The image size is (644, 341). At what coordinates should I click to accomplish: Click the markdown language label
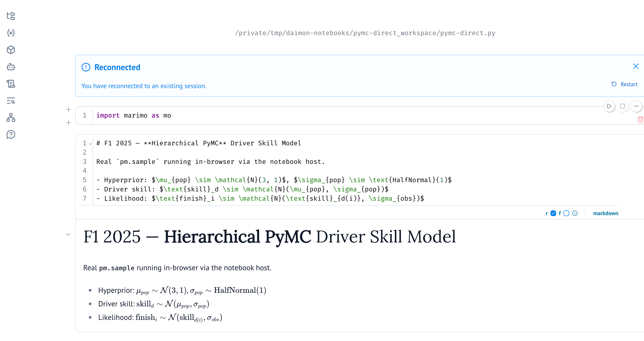point(606,213)
